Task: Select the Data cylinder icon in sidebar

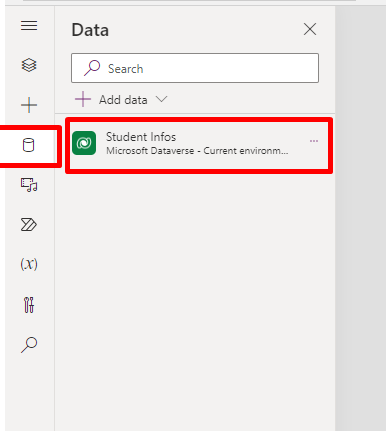Action: click(x=28, y=145)
